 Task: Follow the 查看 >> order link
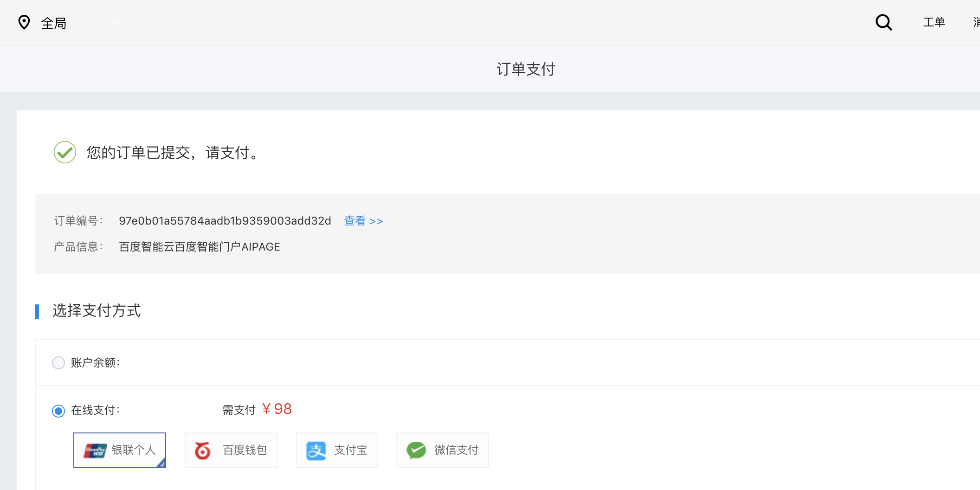363,221
